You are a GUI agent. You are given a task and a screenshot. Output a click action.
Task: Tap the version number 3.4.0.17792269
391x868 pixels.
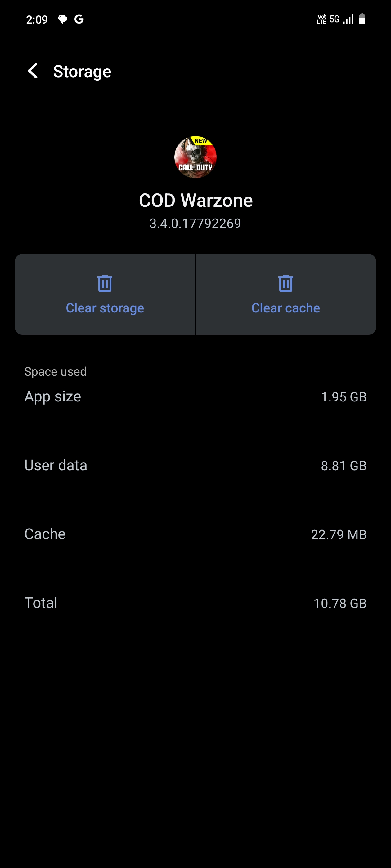(x=195, y=224)
